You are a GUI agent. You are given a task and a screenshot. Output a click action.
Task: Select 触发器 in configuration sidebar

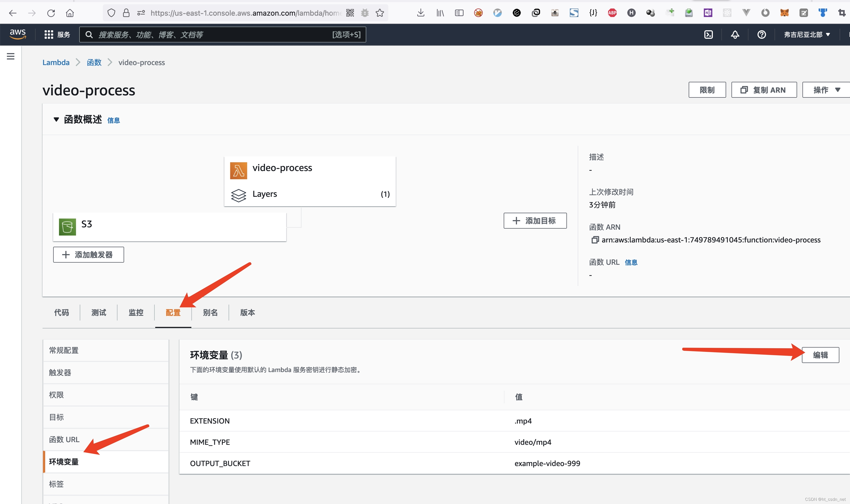coord(106,373)
